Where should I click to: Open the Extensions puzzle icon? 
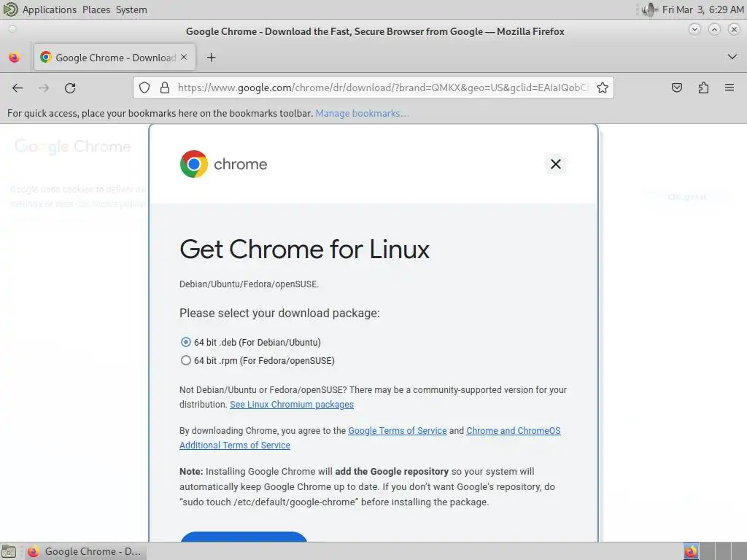pyautogui.click(x=703, y=87)
